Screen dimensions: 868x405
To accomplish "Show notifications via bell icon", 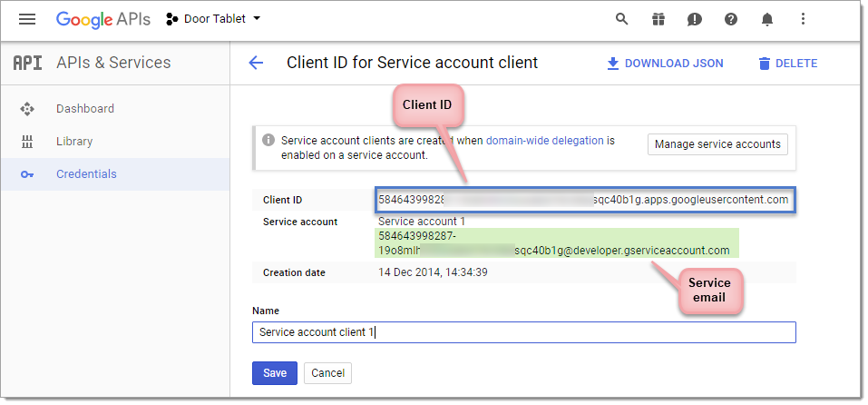I will coord(766,19).
